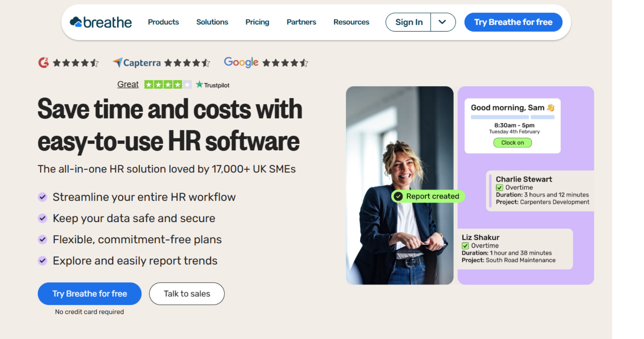This screenshot has height=339, width=644.
Task: Click the Talk to sales button
Action: pyautogui.click(x=186, y=294)
